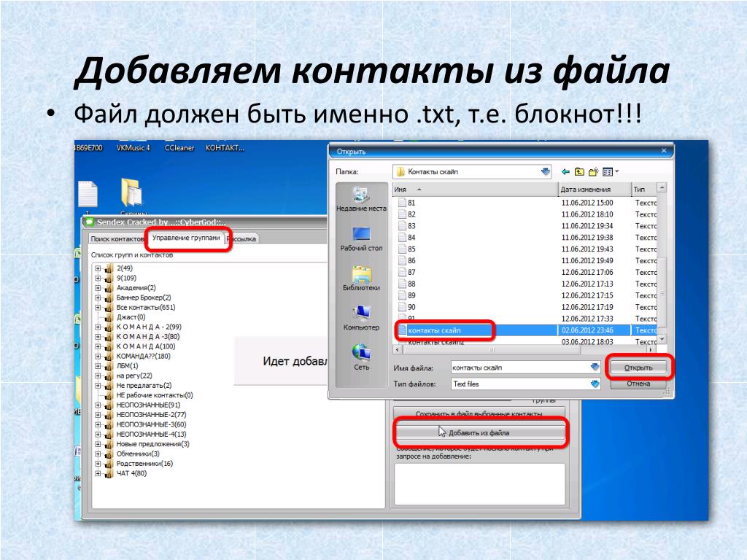
Task: Expand the ЧАТ 4(80) group
Action: 98,474
